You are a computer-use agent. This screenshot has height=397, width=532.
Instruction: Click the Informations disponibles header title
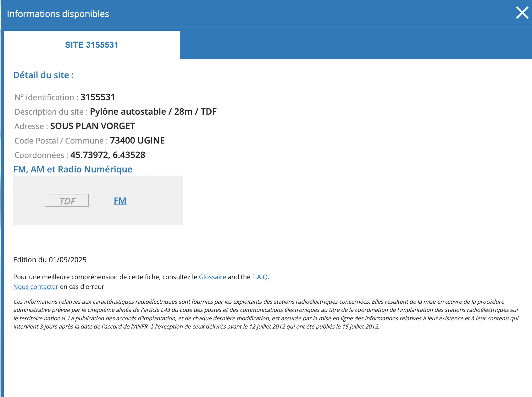tap(58, 14)
